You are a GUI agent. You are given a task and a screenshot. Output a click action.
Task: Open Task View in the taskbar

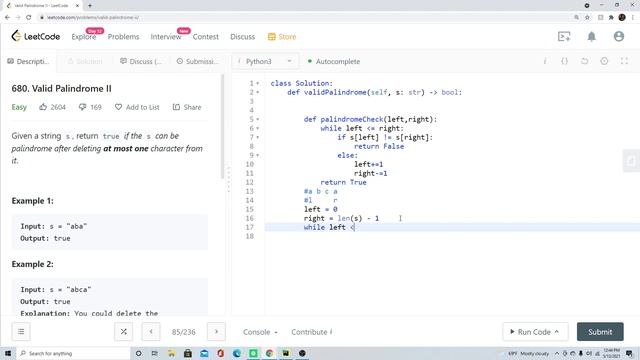pos(154,353)
